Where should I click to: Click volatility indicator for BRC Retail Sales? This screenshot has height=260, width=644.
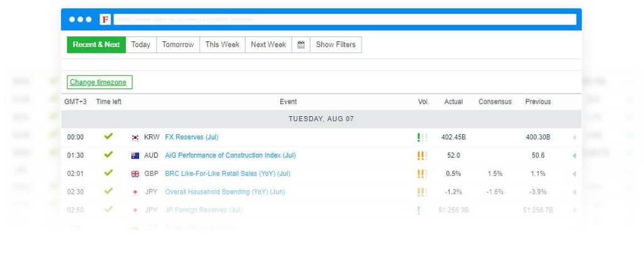tap(422, 174)
